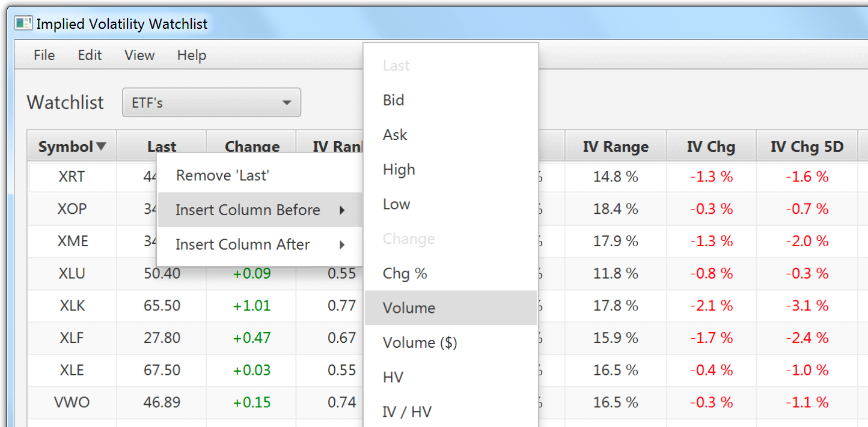The height and width of the screenshot is (427, 868).
Task: Select the XLU symbol row
Action: (71, 273)
